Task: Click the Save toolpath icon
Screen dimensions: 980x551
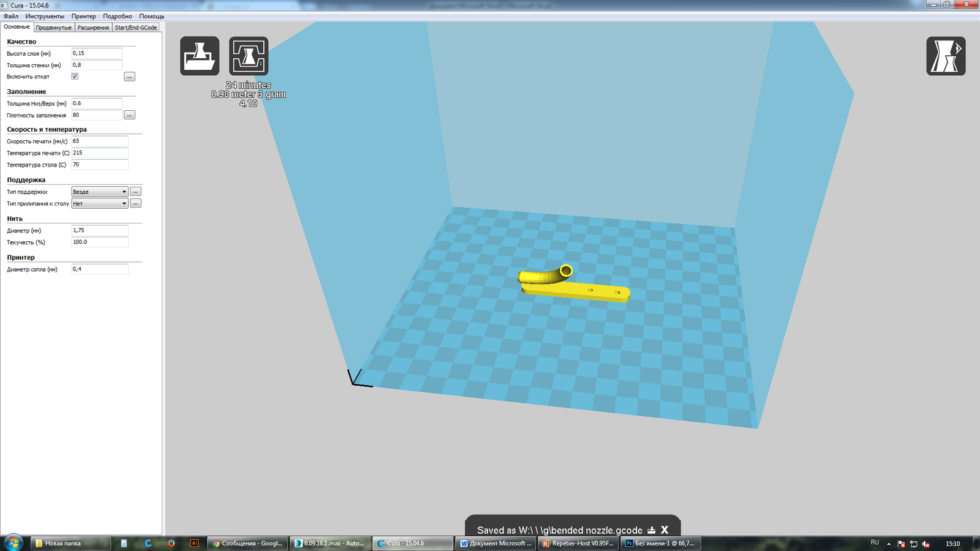Action: [249, 56]
